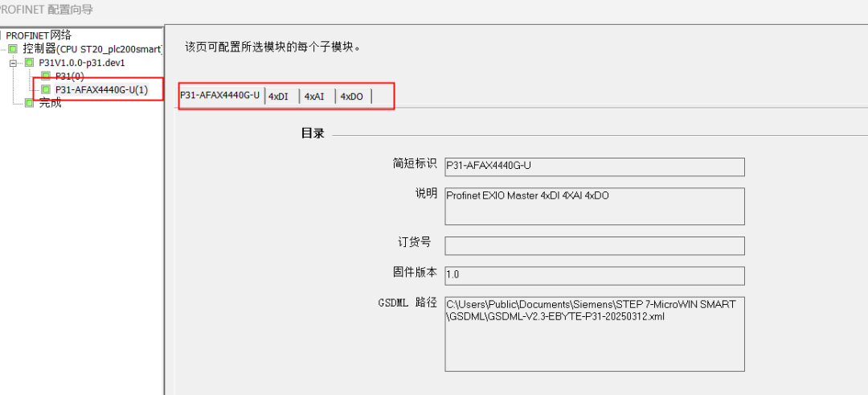
Task: Switch to the 4xDO tab
Action: tap(353, 97)
